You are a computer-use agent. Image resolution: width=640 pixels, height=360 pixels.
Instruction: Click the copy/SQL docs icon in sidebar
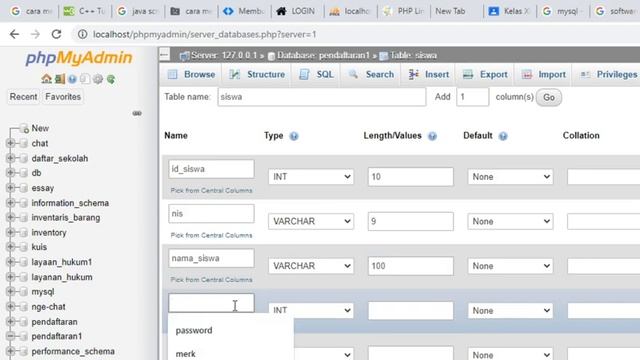(x=85, y=79)
